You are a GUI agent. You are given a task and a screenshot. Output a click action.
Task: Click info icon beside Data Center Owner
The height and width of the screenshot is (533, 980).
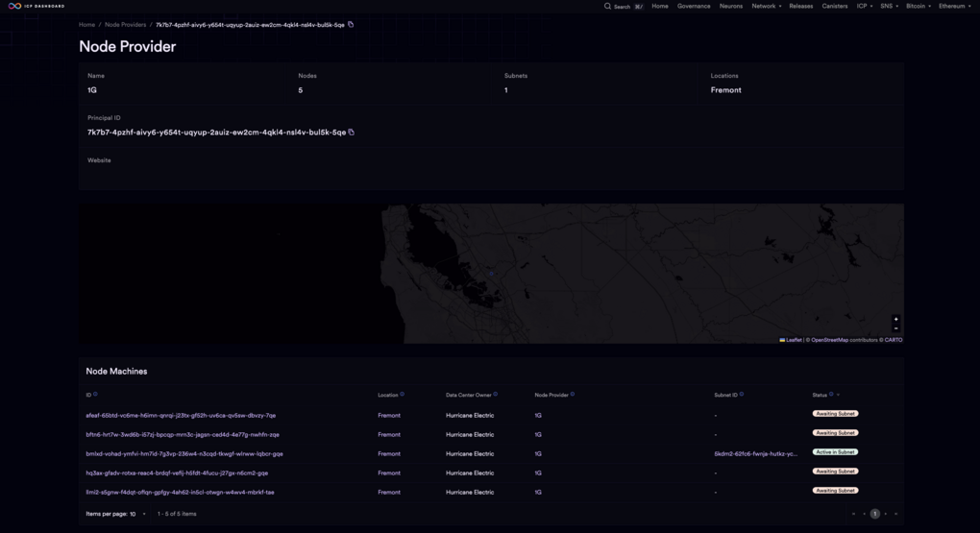[496, 394]
